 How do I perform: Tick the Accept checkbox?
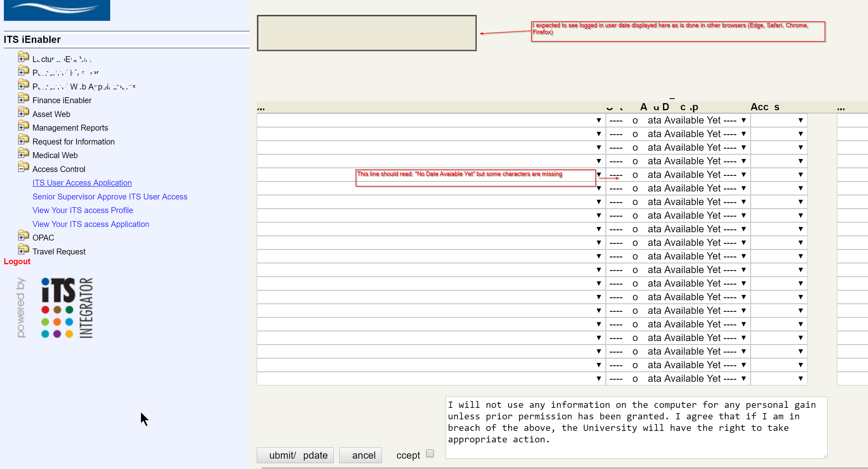(x=430, y=454)
